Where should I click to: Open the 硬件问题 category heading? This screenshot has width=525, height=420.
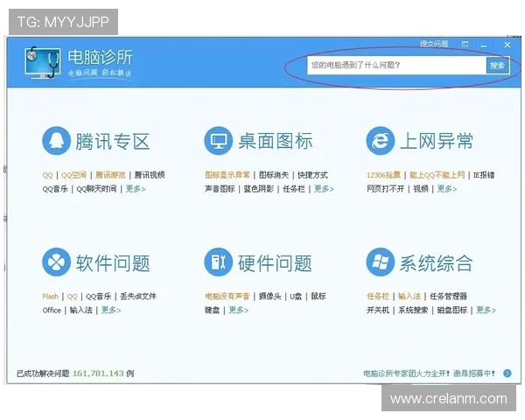pyautogui.click(x=276, y=262)
